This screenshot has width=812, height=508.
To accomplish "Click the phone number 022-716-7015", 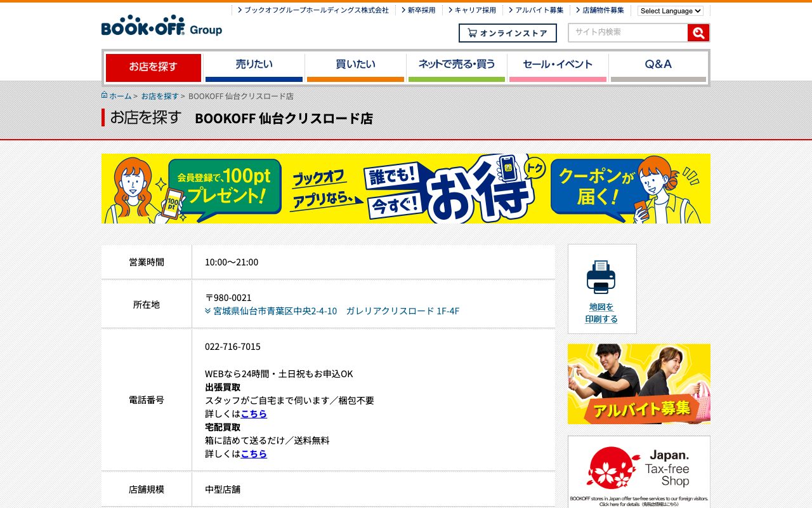I will click(x=233, y=347).
